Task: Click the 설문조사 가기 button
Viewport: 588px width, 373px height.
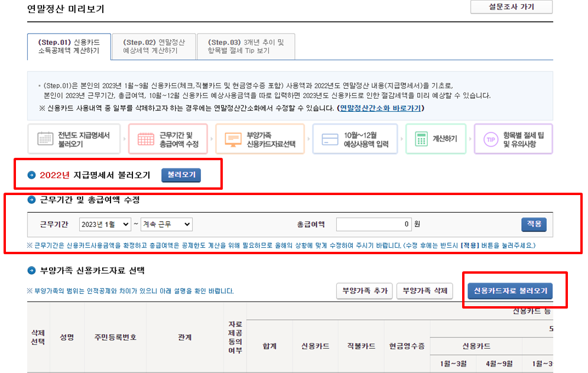Action: coord(511,7)
